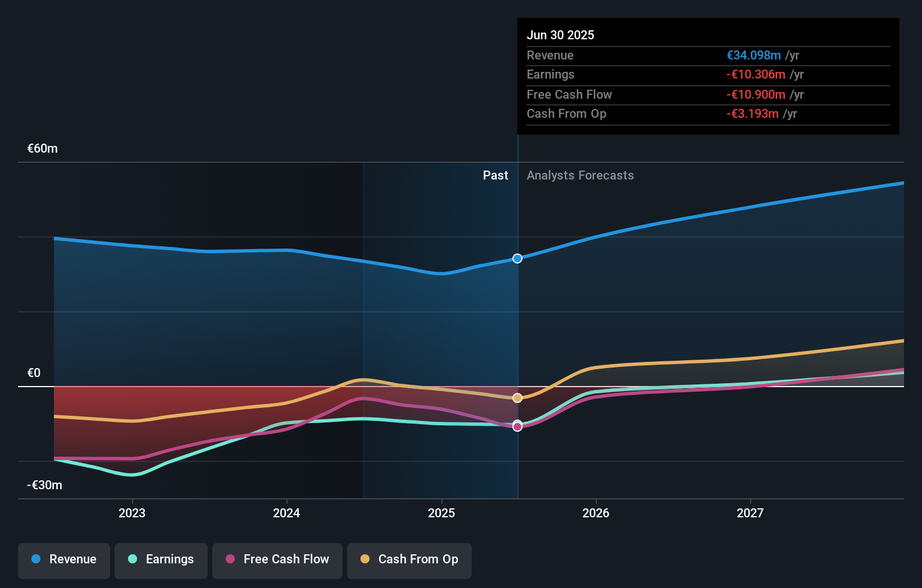Select the yellow Cash From Op chart marker

(x=517, y=398)
